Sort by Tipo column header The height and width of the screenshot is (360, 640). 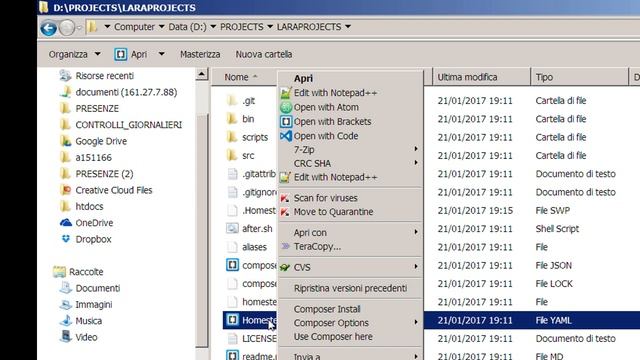click(x=580, y=77)
